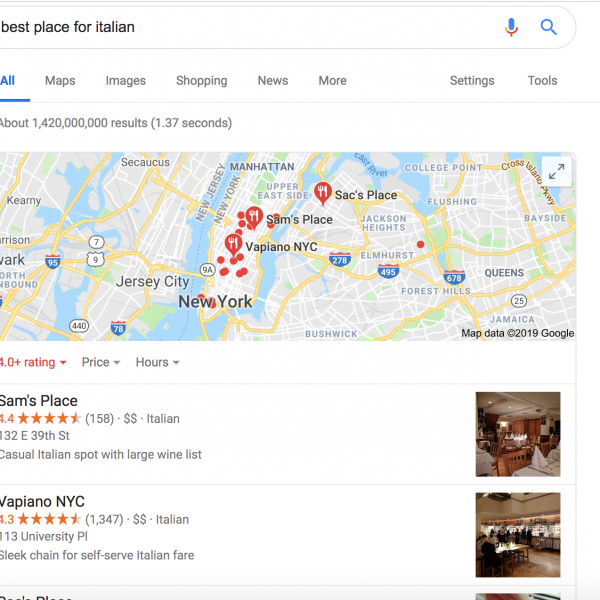Expand the map to full view
Viewport: 600px width, 600px height.
[556, 171]
